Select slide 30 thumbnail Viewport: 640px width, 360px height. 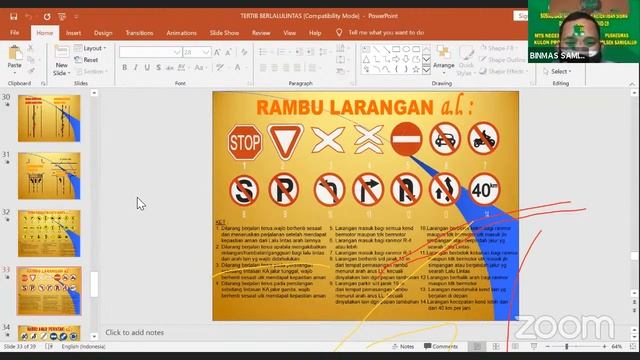[x=49, y=118]
